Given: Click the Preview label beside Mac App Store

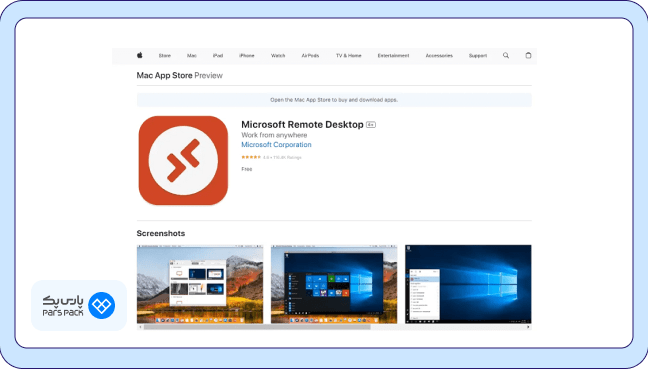Looking at the screenshot, I should (208, 76).
